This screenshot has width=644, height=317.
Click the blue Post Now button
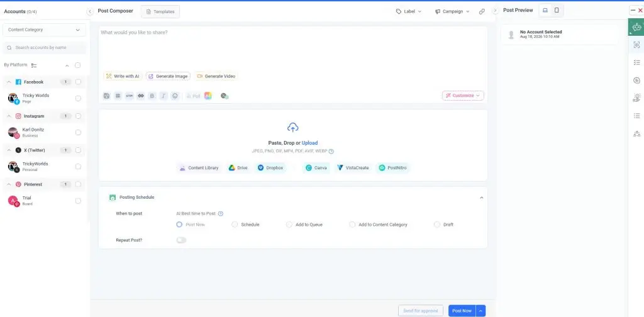462,311
